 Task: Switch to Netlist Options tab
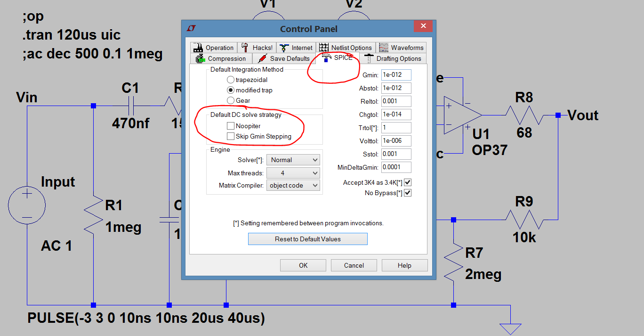[346, 48]
